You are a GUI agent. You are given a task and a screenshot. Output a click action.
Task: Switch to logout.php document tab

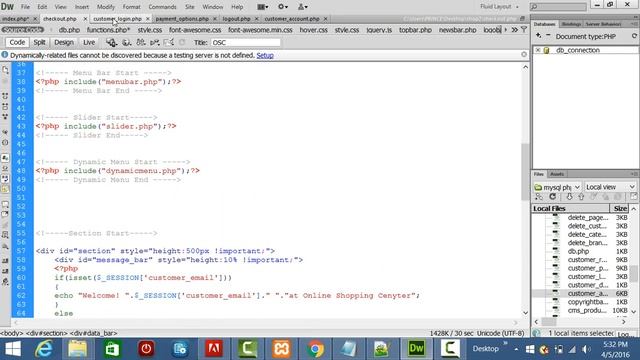[x=237, y=19]
